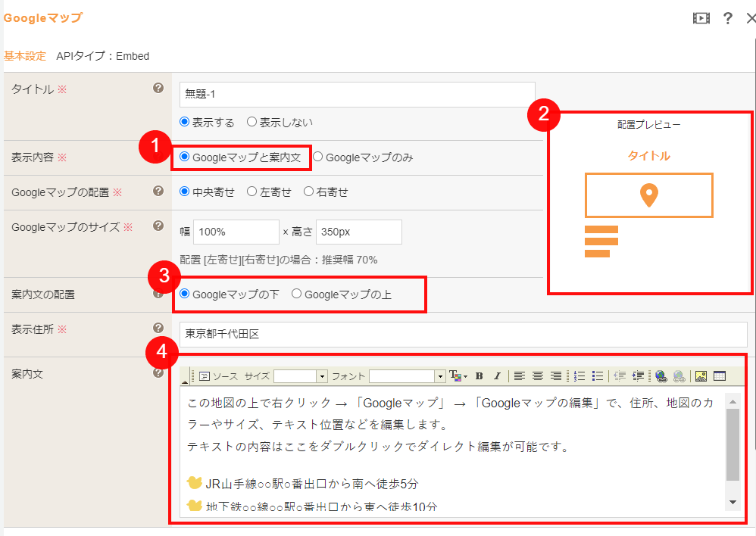This screenshot has width=756, height=536.
Task: Show help tooltip for 表示住所
Action: [x=158, y=328]
